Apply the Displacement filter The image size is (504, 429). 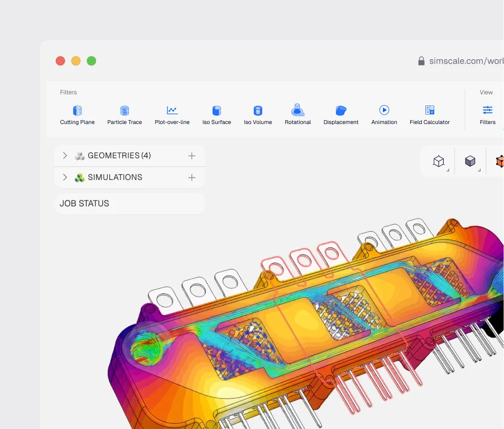340,115
